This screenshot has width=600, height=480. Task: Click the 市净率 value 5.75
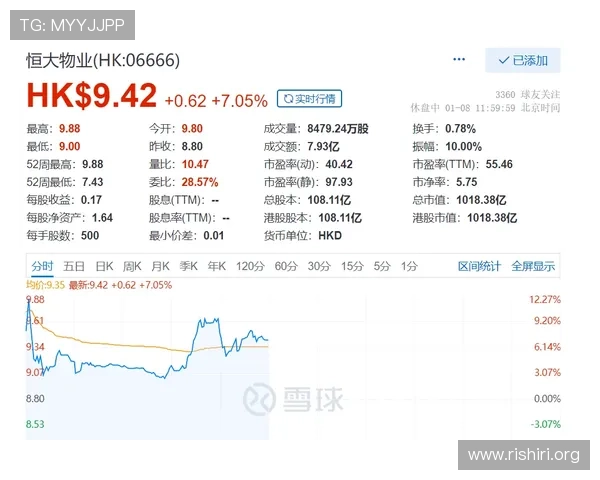466,182
